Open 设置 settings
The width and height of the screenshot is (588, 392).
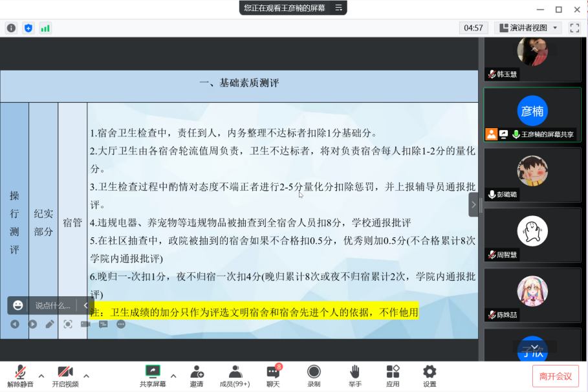tap(430, 375)
